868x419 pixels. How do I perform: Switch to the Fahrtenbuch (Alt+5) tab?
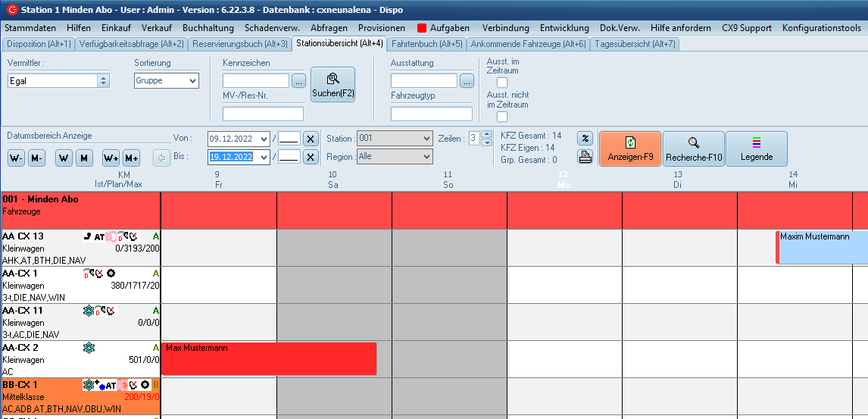pyautogui.click(x=426, y=44)
